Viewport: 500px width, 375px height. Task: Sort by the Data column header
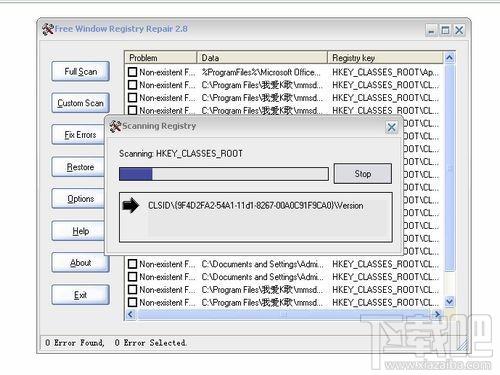(262, 58)
